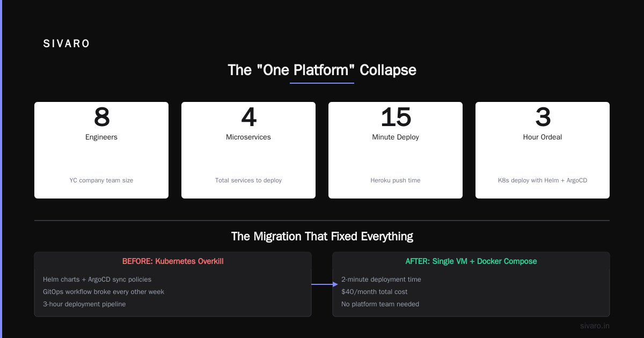Select the line Helm charts + ArgoCD sync policies
Screen dimensions: 644x338
[97, 280]
